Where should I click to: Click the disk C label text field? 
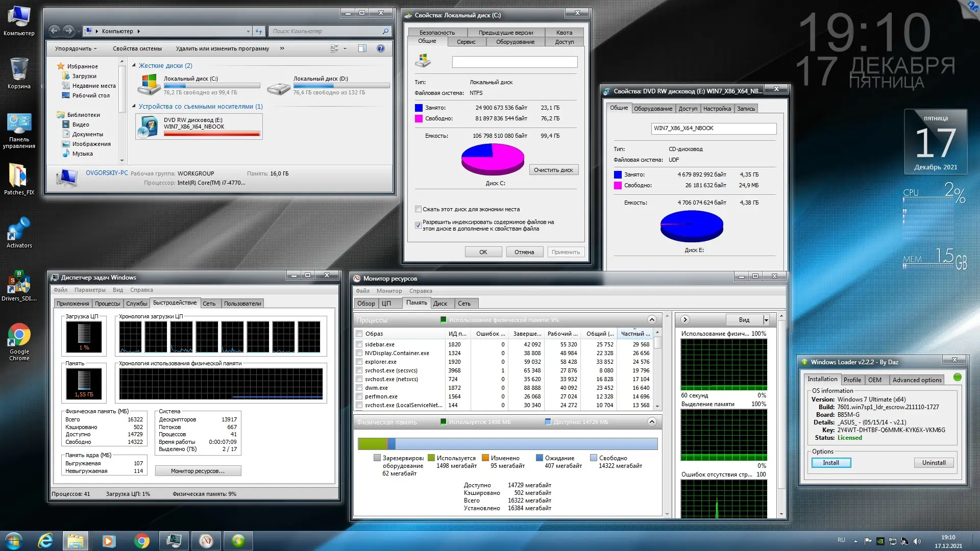pos(514,62)
